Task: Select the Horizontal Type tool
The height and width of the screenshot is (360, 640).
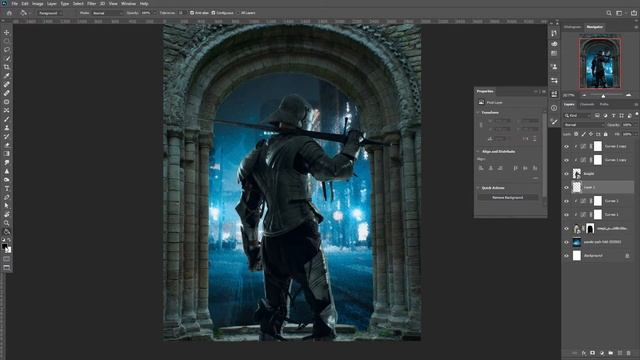Action: (7, 188)
